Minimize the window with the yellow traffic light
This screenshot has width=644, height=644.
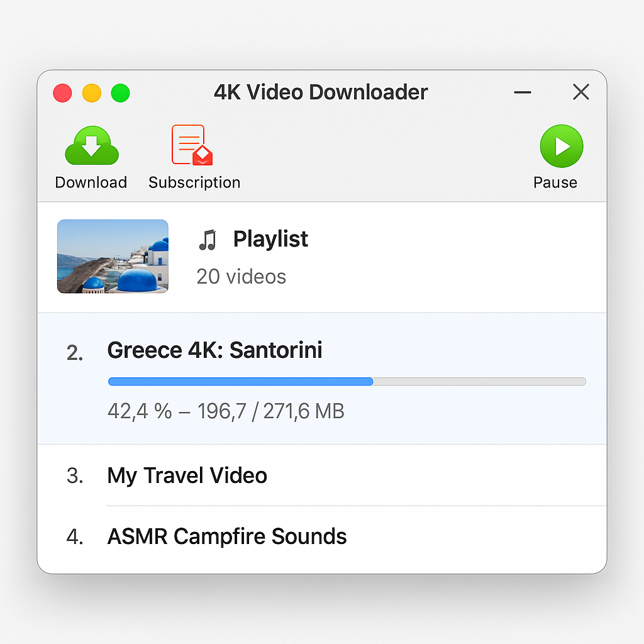91,92
